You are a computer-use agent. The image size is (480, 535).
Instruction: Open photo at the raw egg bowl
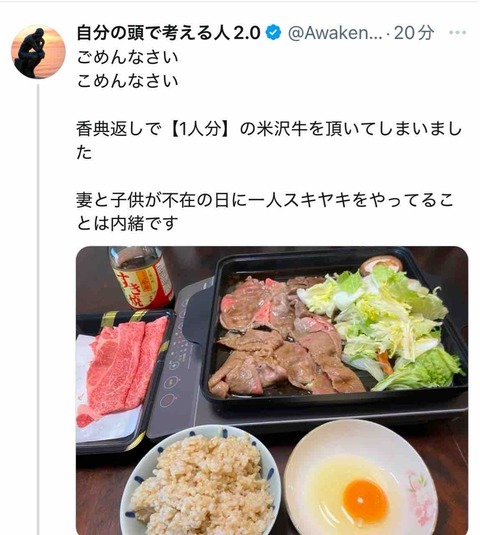pyautogui.click(x=361, y=479)
